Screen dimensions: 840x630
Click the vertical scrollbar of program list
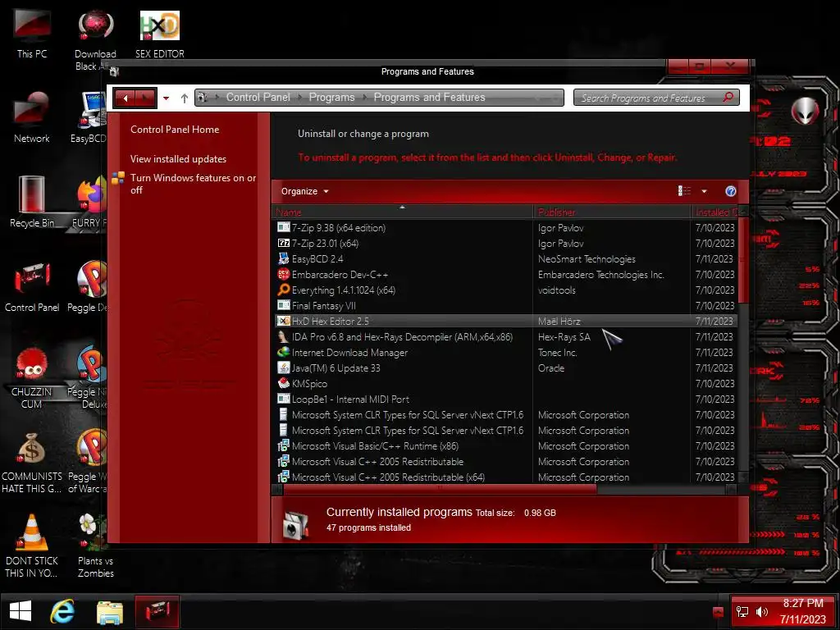tap(743, 260)
